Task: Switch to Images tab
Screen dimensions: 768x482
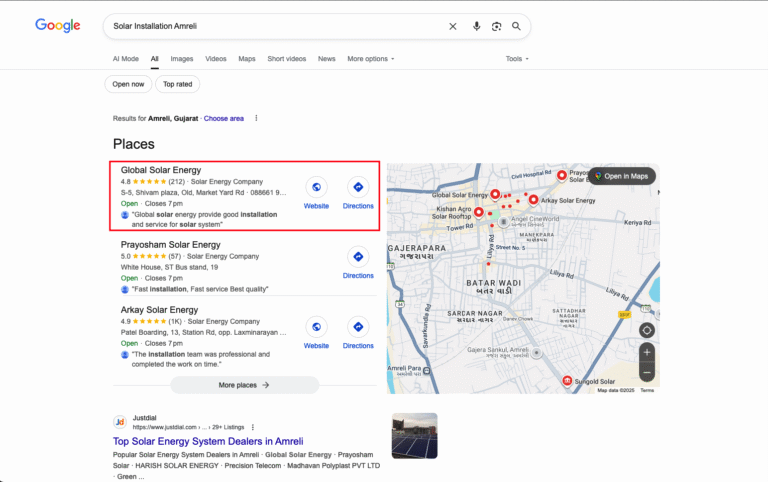Action: coord(182,59)
